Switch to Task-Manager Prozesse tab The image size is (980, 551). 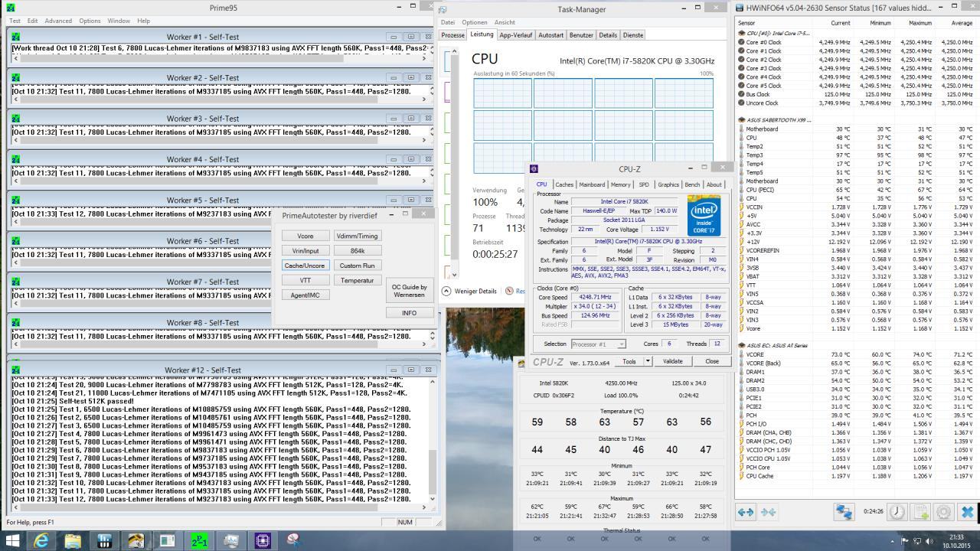[452, 35]
